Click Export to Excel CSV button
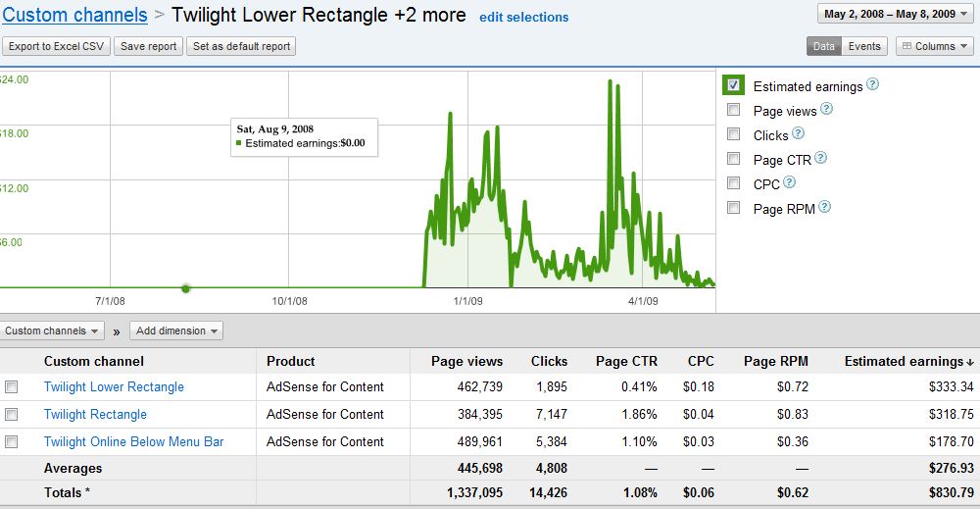Image resolution: width=980 pixels, height=509 pixels. 56,46
